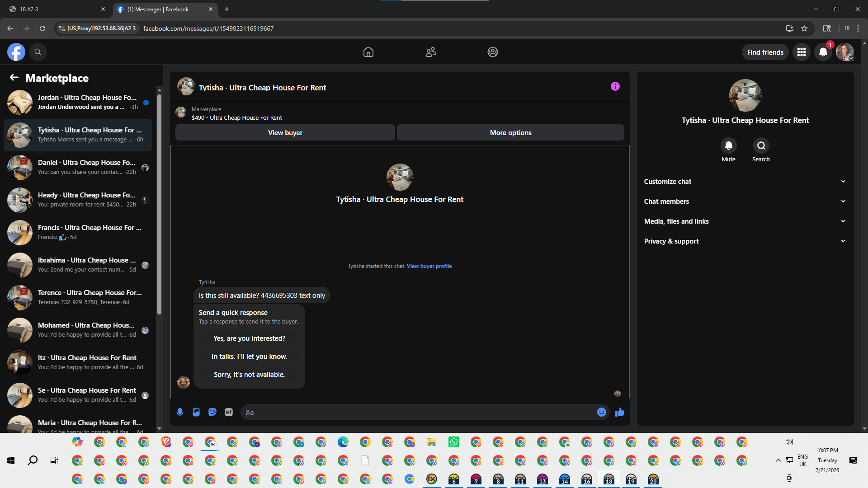Expand the Privacy & support section
Image resolution: width=868 pixels, height=488 pixels.
745,241
